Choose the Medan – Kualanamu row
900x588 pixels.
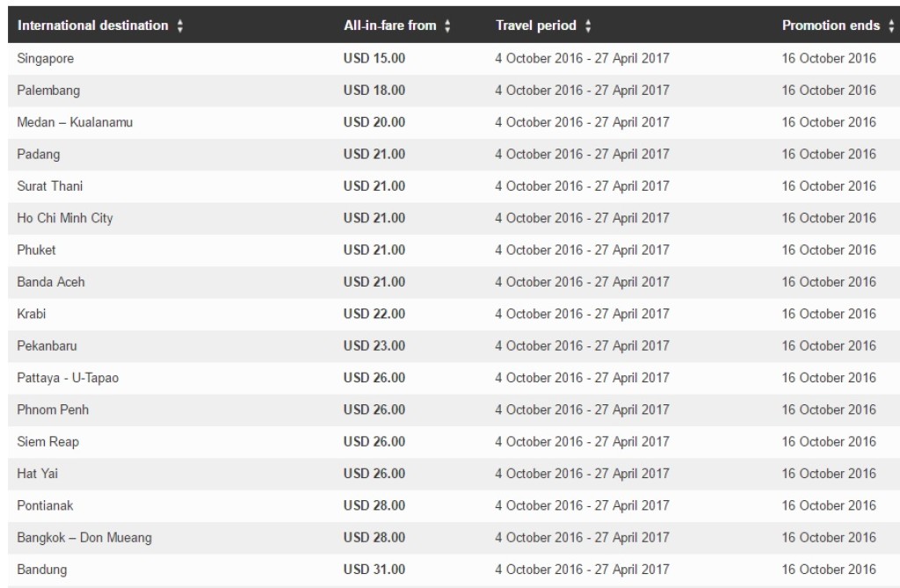[75, 122]
